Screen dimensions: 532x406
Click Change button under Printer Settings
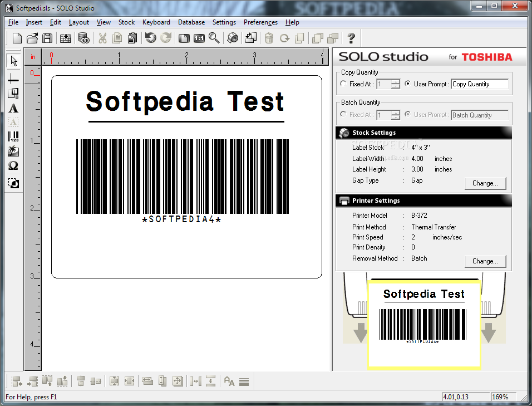(485, 261)
